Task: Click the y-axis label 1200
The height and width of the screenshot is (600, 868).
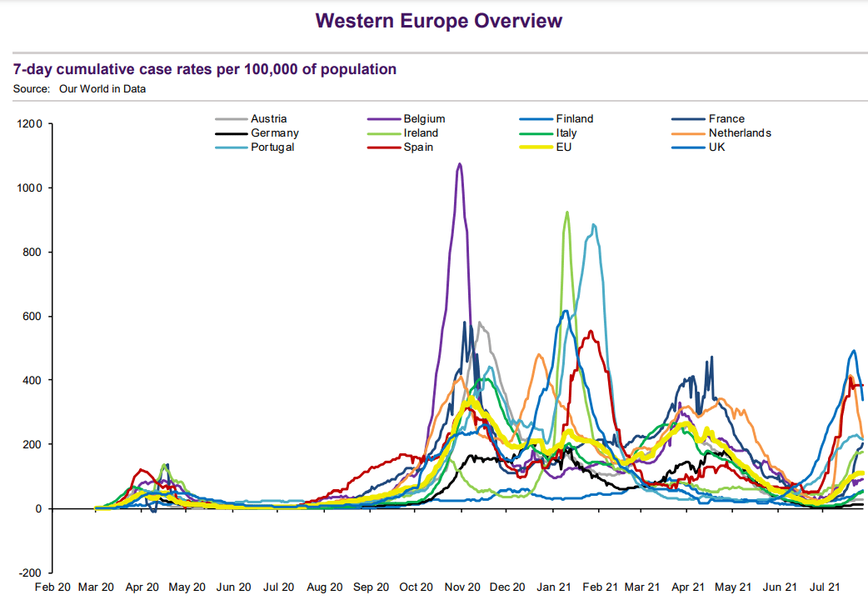Action: click(29, 123)
